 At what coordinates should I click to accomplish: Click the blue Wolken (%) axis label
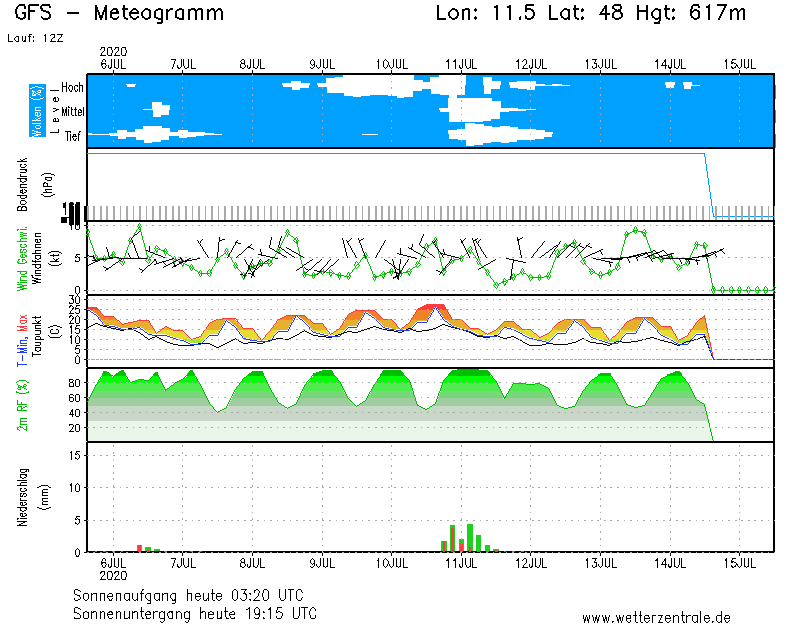point(36,111)
